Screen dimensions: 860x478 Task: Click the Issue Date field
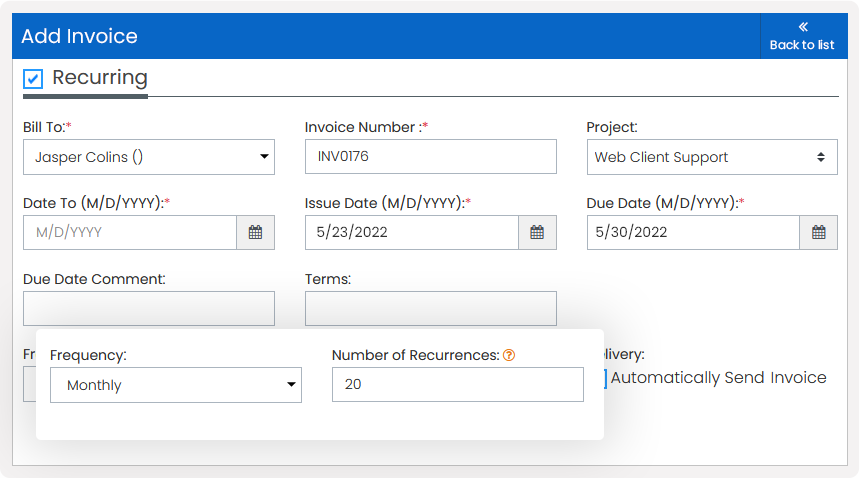coord(411,232)
